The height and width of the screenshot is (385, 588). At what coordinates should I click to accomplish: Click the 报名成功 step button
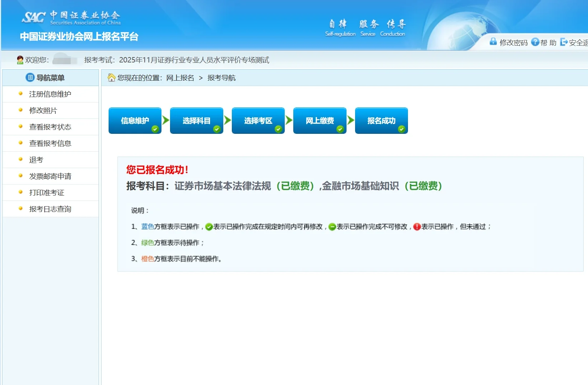[x=381, y=121]
